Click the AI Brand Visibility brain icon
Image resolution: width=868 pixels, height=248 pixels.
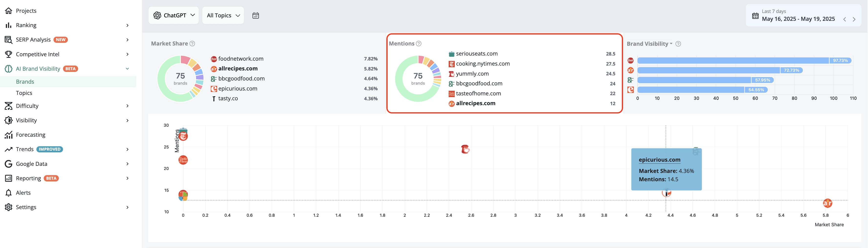8,69
